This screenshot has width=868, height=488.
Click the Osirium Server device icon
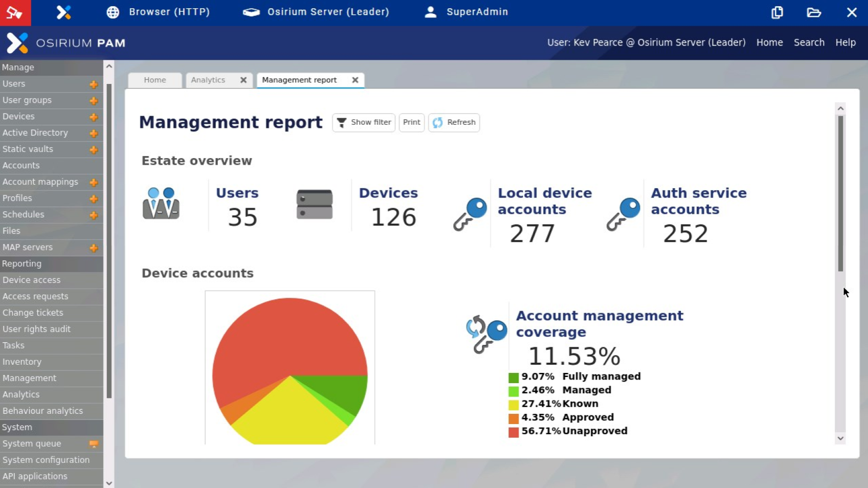[x=251, y=12]
